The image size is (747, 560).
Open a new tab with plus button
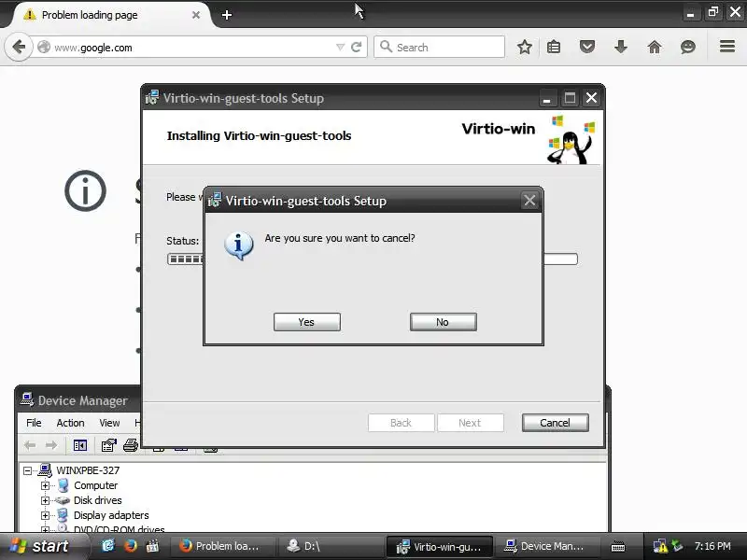[227, 15]
